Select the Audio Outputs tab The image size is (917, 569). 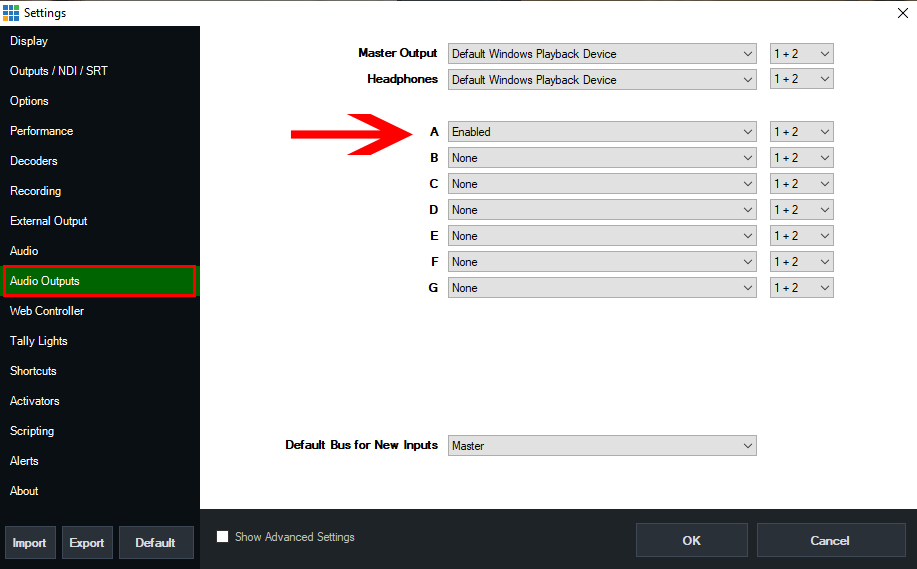[x=45, y=281]
